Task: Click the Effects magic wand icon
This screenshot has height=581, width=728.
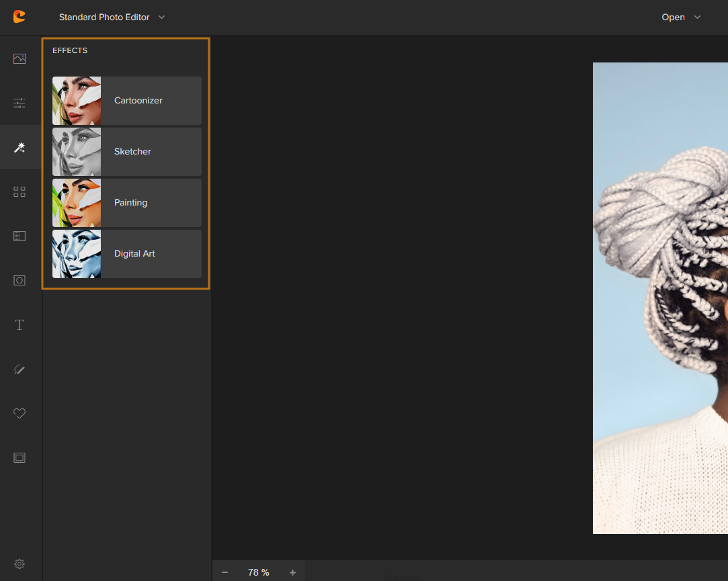Action: tap(19, 147)
